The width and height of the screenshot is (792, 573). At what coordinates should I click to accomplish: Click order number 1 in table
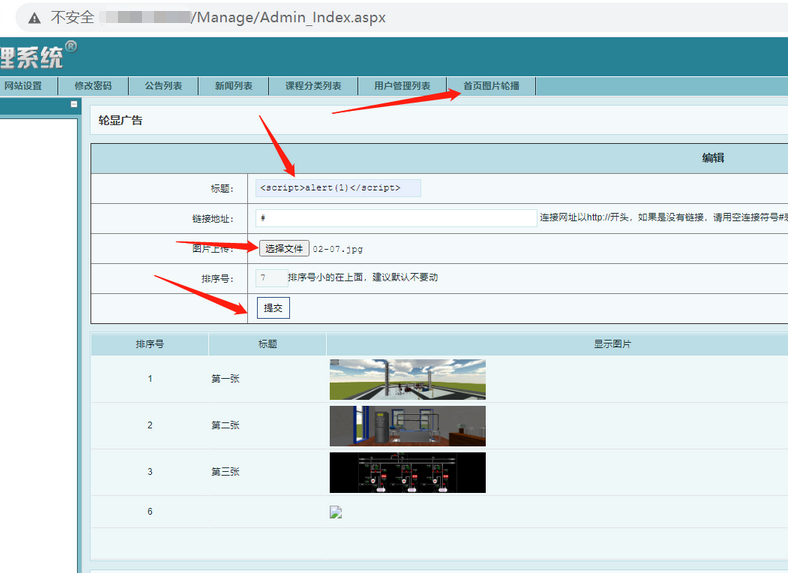[x=150, y=379]
